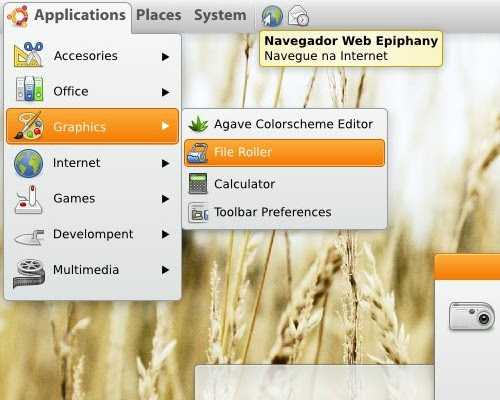This screenshot has width=500, height=400.
Task: Click the Multimedia film reel icon
Action: tap(29, 273)
